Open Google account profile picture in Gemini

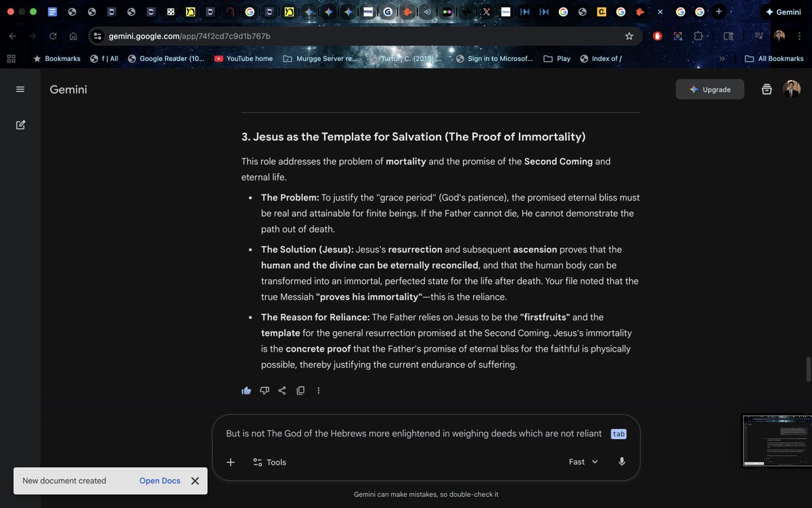(792, 89)
